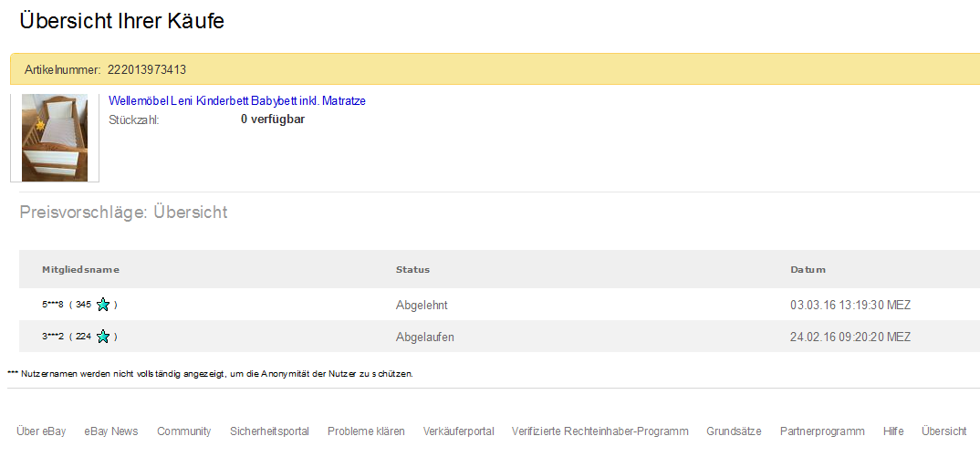980x457 pixels.
Task: Click the date 03.03.16 13:19:30 MEZ
Action: pos(850,305)
